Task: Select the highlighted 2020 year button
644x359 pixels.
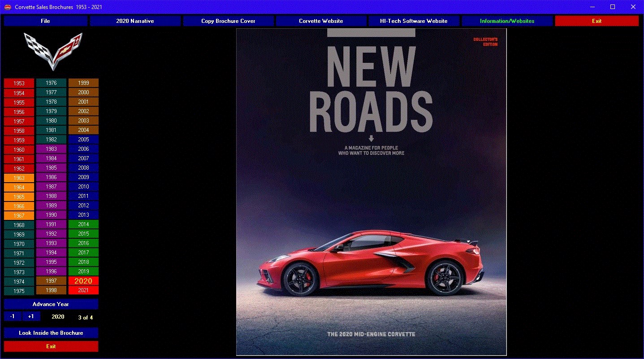Action: pyautogui.click(x=83, y=281)
